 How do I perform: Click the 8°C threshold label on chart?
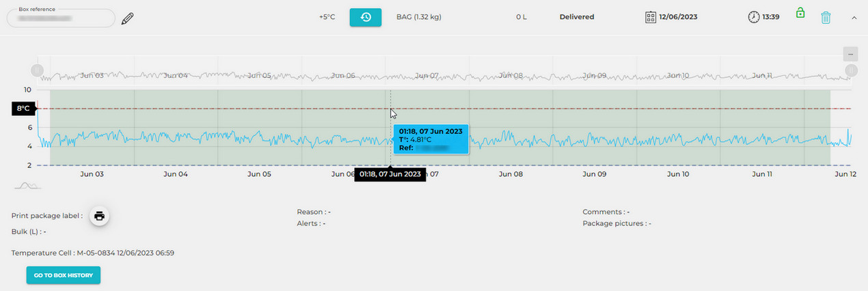click(23, 109)
